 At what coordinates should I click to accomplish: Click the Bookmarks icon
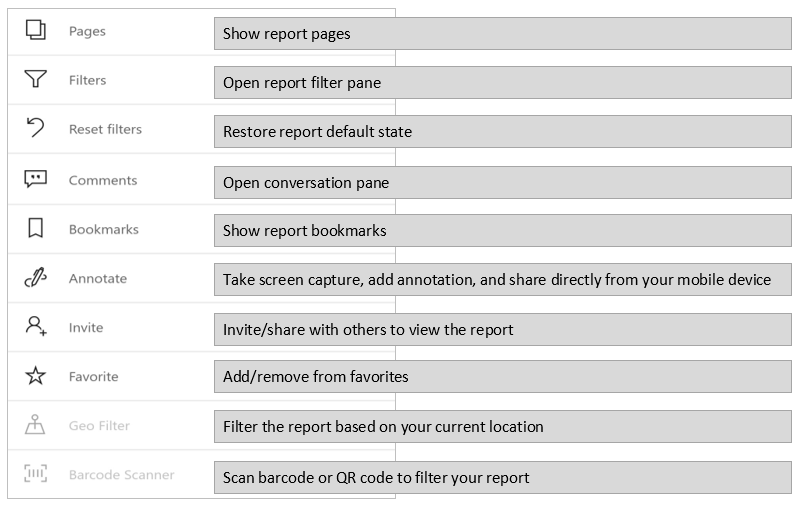click(x=35, y=229)
